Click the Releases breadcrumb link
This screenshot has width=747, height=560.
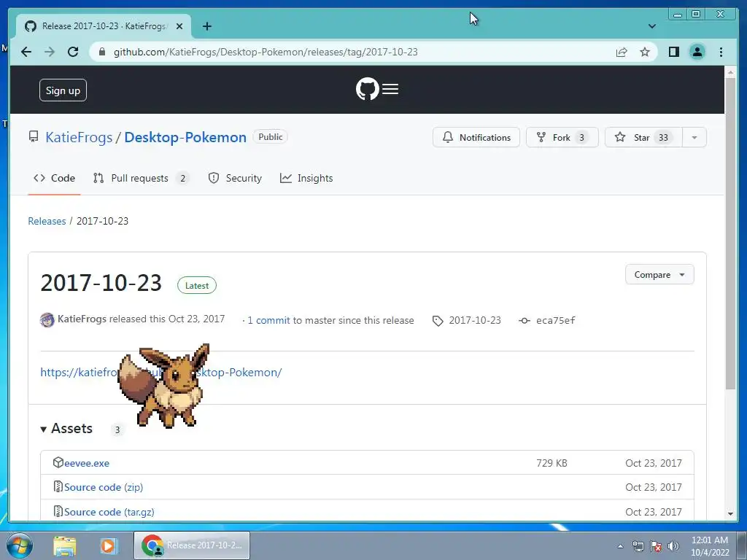point(47,221)
